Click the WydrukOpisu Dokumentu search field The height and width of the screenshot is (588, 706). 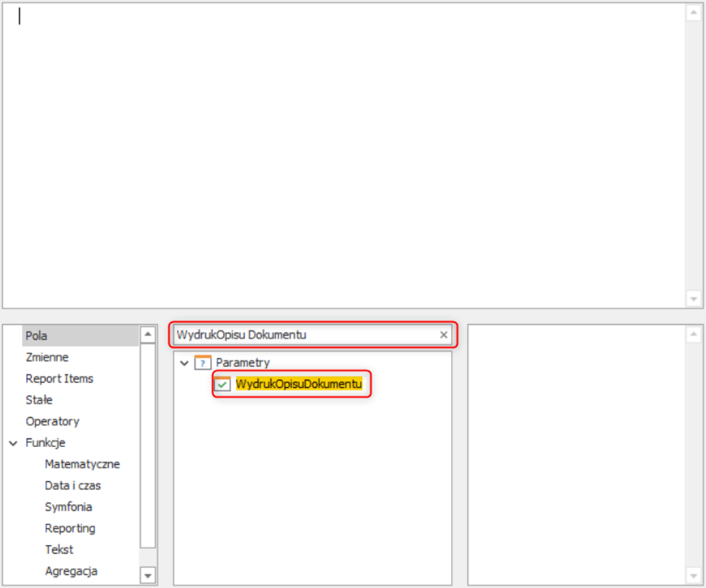tap(301, 335)
